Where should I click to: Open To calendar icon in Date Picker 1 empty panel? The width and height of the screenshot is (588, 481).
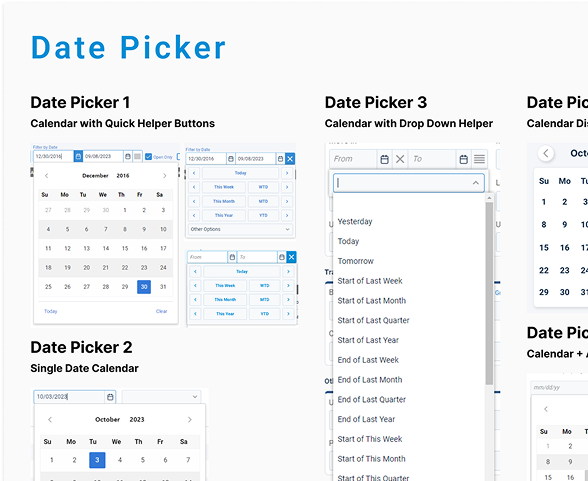coord(282,257)
